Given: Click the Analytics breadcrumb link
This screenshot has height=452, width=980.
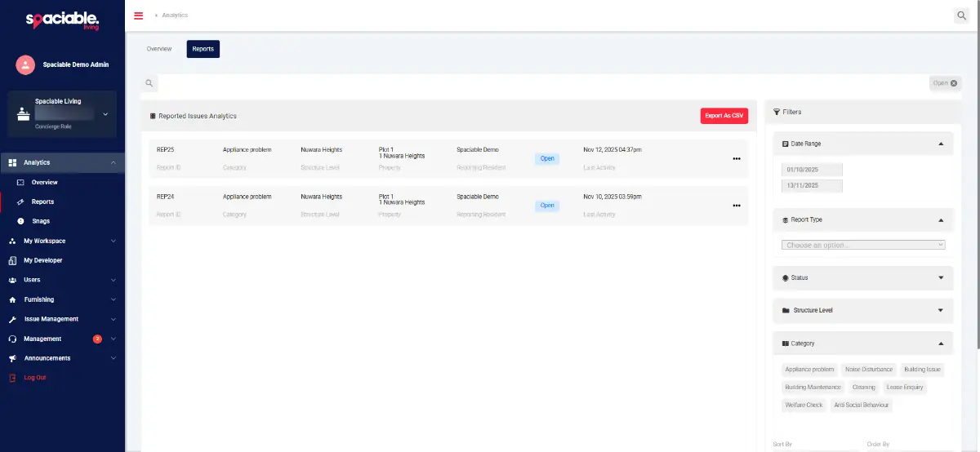Looking at the screenshot, I should tap(175, 16).
